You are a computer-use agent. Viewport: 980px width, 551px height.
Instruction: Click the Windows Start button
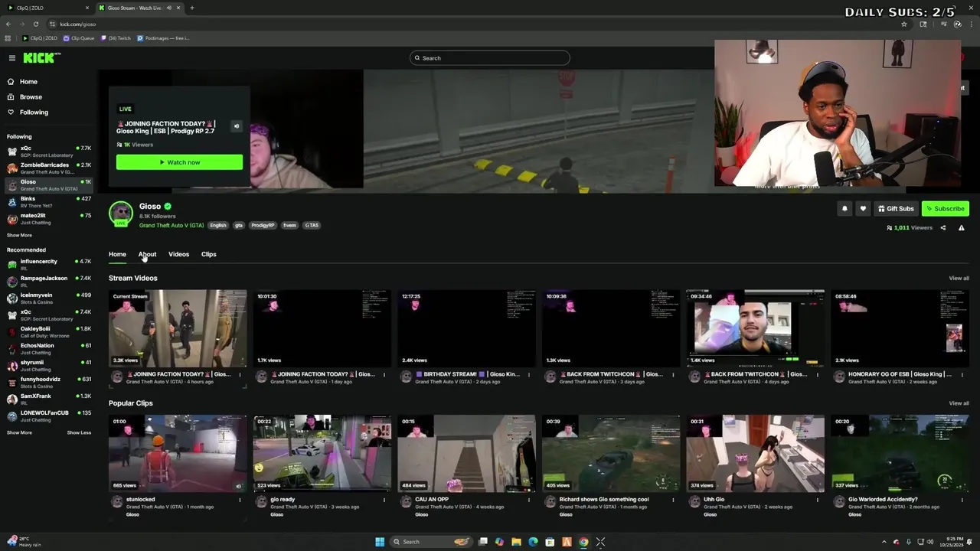[x=380, y=542]
